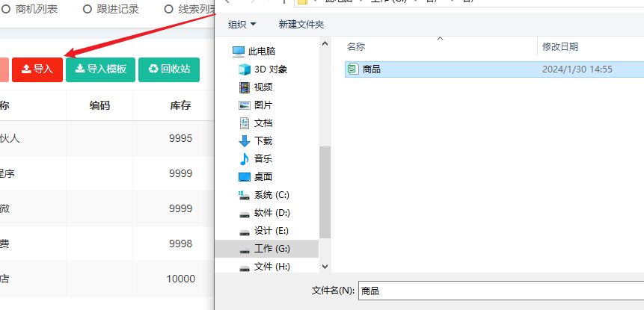This screenshot has width=644, height=310.
Task: Click the 编码 column header in table
Action: coord(99,105)
